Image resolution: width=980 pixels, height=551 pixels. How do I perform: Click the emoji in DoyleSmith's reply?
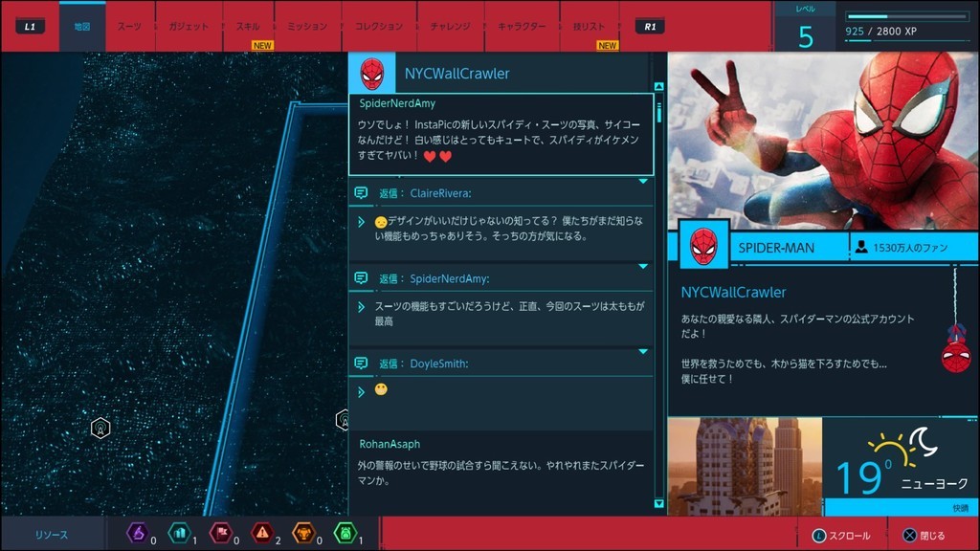(381, 389)
